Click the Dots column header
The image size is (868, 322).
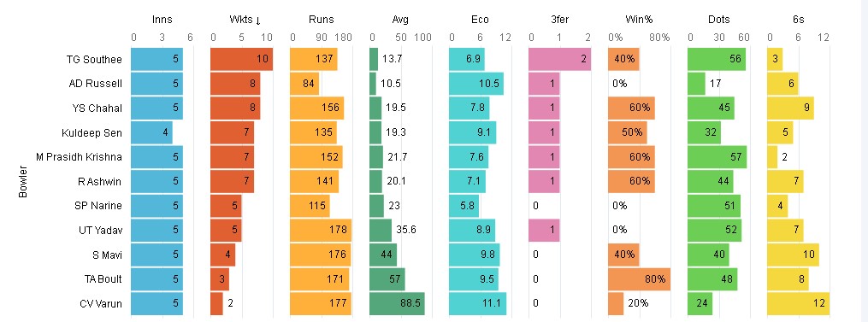click(x=718, y=20)
